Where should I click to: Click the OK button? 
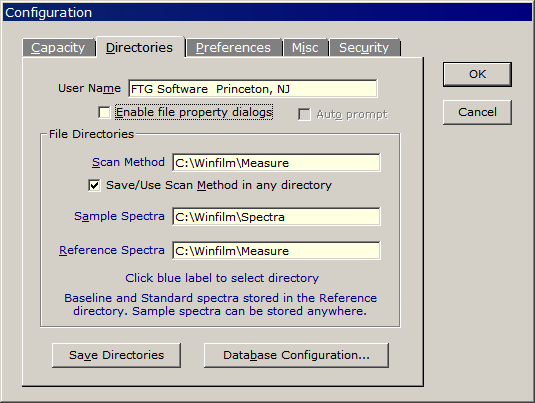pos(477,74)
